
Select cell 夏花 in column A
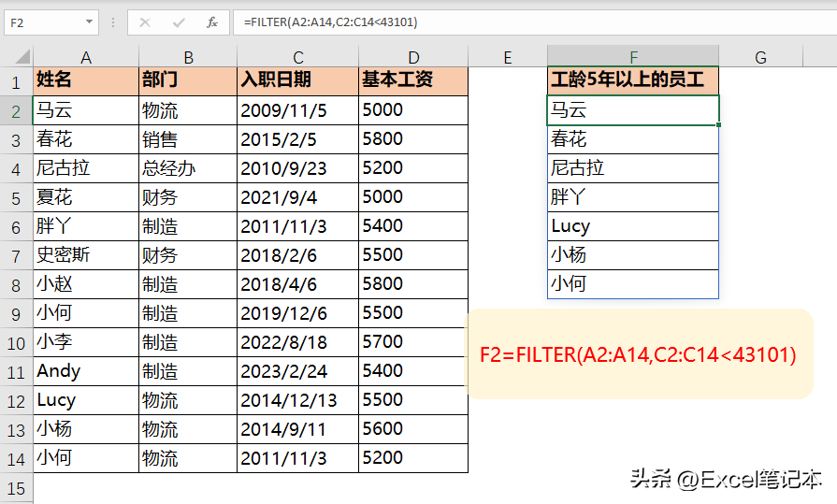coord(86,197)
